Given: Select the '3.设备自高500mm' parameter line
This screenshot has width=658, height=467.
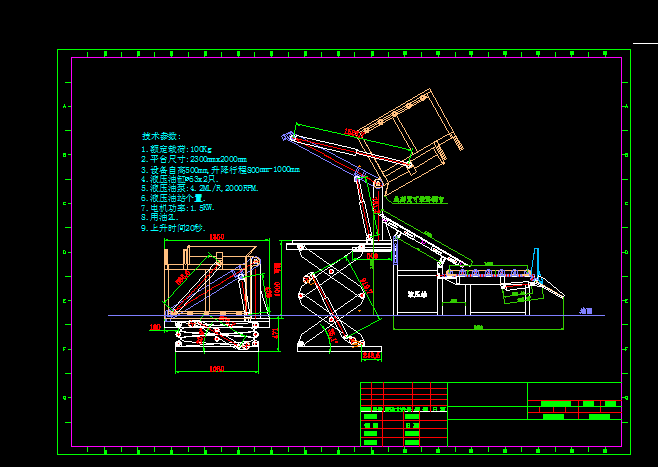Looking at the screenshot, I should [220, 170].
